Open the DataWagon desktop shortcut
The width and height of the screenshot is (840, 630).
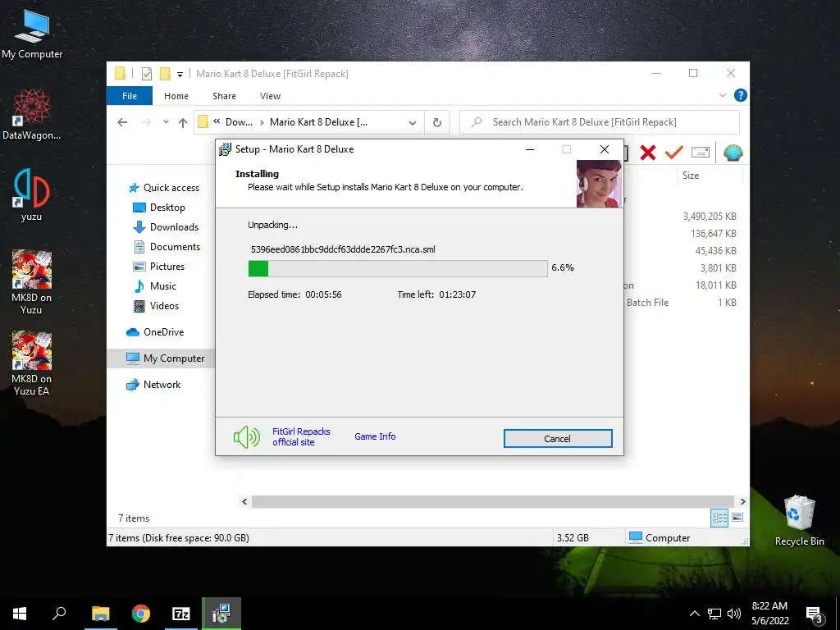point(32,114)
